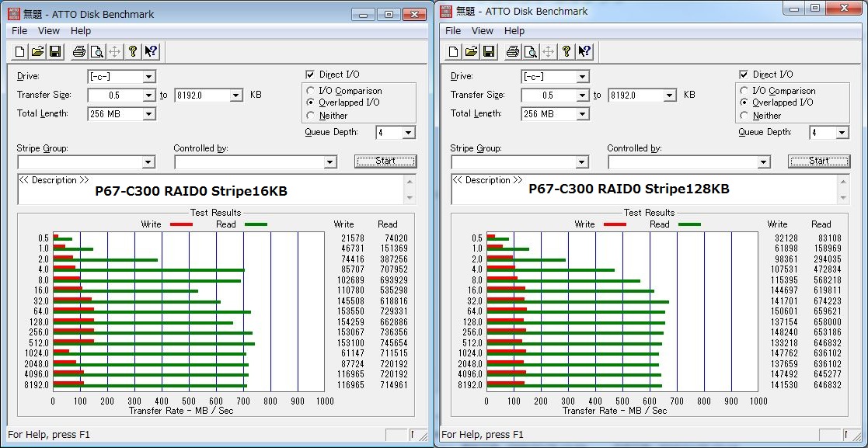Maximize the left ATTO window
Screen dimensions: 868x448
tap(389, 15)
